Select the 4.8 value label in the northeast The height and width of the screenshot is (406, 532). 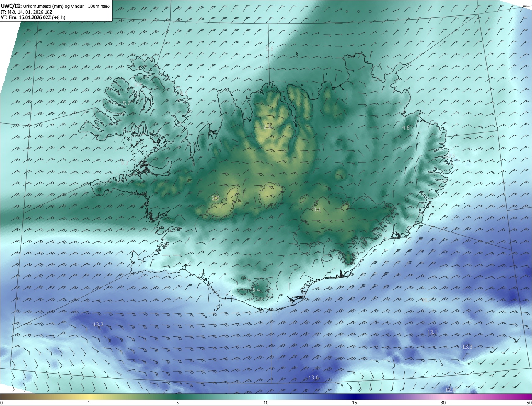[406, 128]
